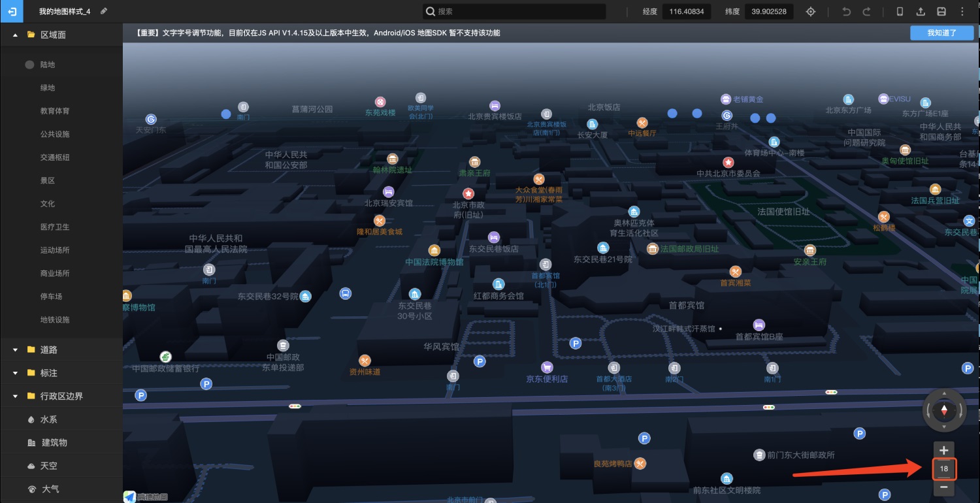Click the 高德地图 logo at bottom-left
980x503 pixels.
click(x=146, y=497)
